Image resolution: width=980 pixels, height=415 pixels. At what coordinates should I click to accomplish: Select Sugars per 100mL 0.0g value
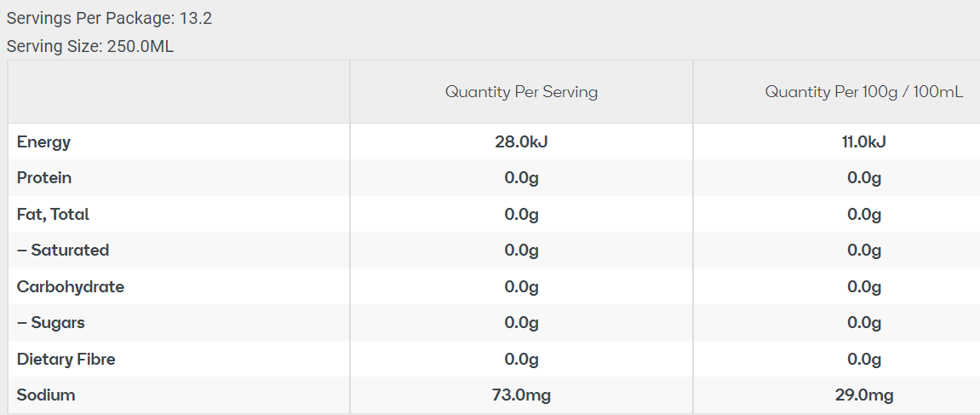click(x=863, y=323)
